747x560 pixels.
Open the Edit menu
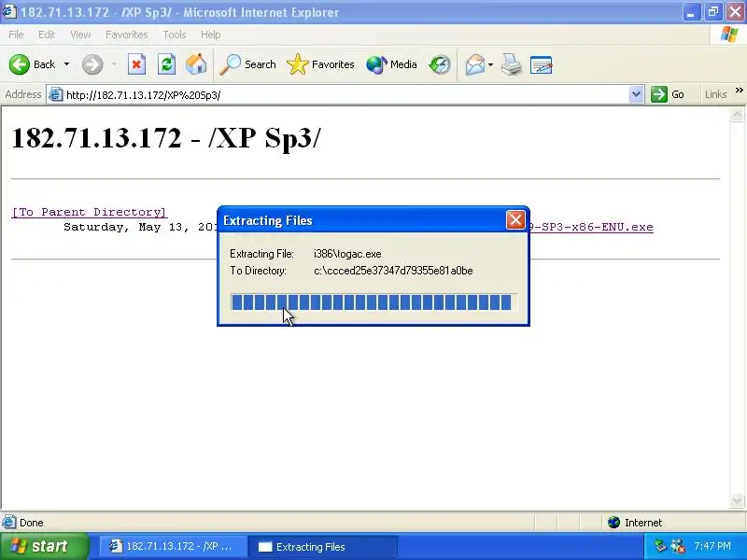[47, 35]
